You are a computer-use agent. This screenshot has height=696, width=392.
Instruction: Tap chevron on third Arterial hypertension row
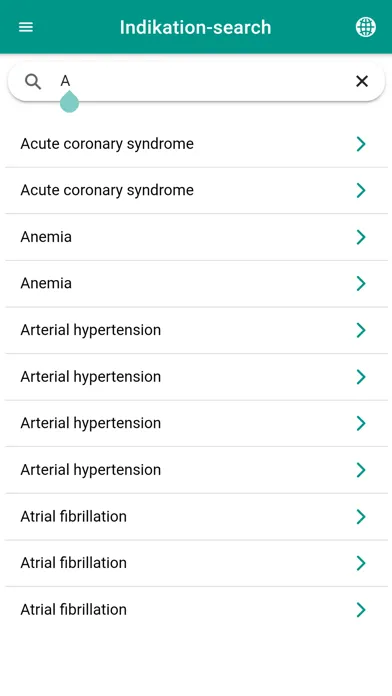pyautogui.click(x=361, y=423)
